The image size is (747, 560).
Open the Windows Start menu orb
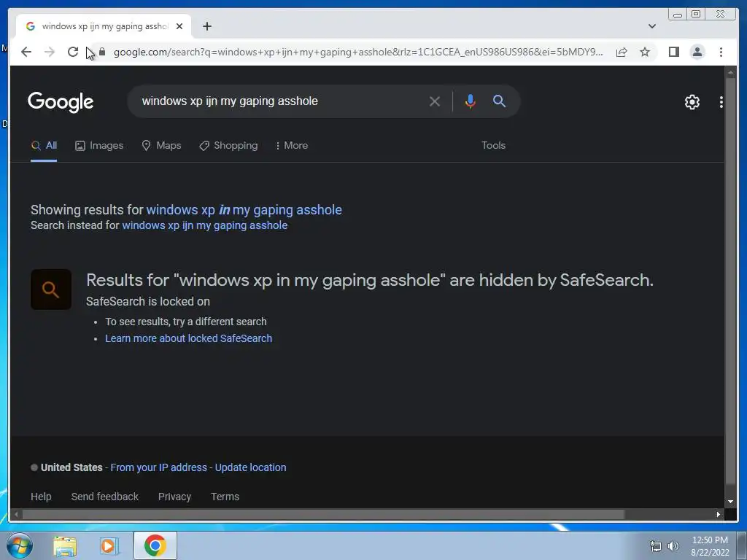[20, 545]
